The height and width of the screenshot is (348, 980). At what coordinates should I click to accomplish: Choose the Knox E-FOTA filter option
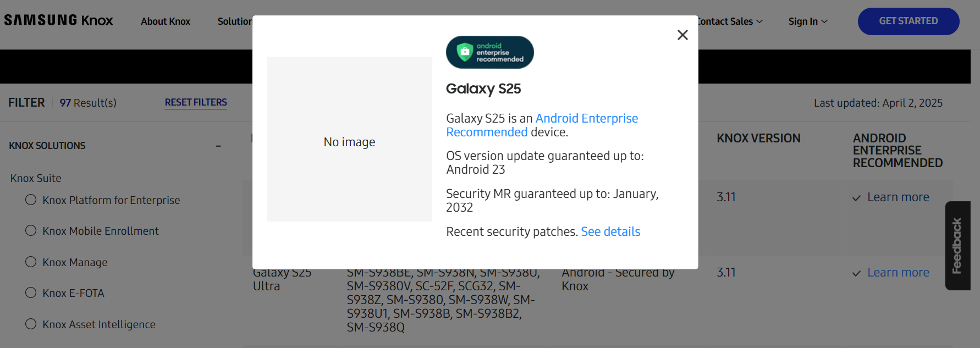tap(31, 292)
